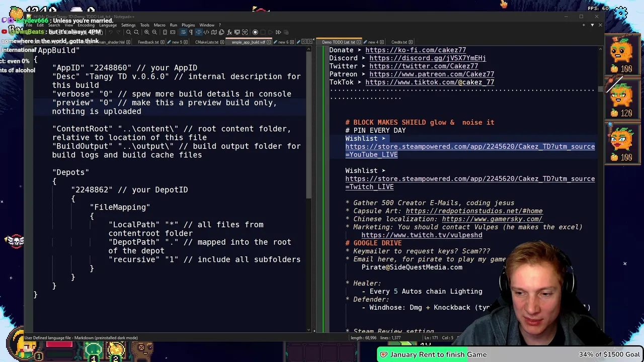Close the Demo TODO List.txt tab

click(x=359, y=42)
